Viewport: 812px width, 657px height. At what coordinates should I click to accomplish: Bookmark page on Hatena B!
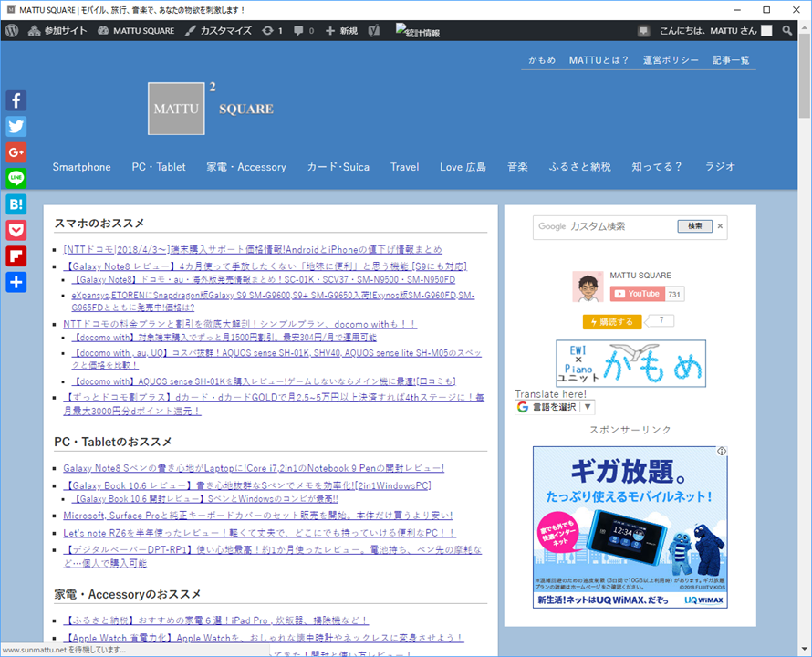coord(16,204)
